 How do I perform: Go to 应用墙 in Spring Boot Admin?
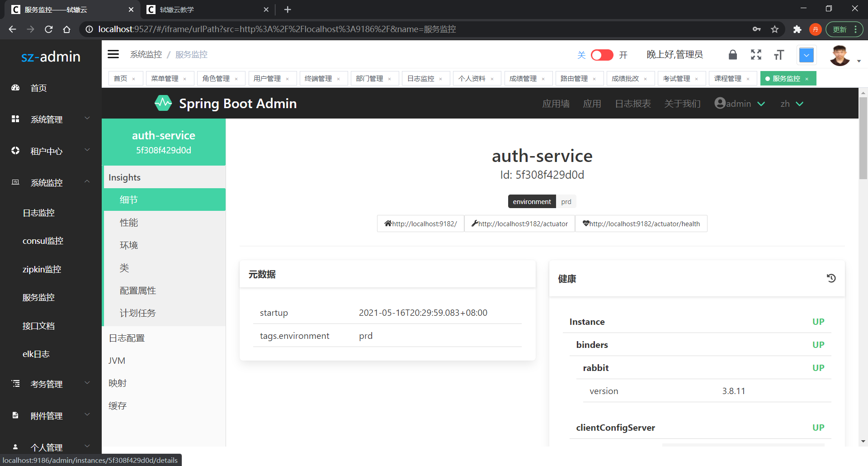click(x=556, y=104)
